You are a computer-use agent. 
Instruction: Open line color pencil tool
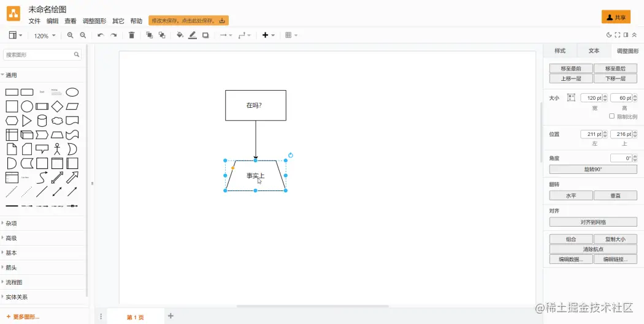[x=193, y=36]
